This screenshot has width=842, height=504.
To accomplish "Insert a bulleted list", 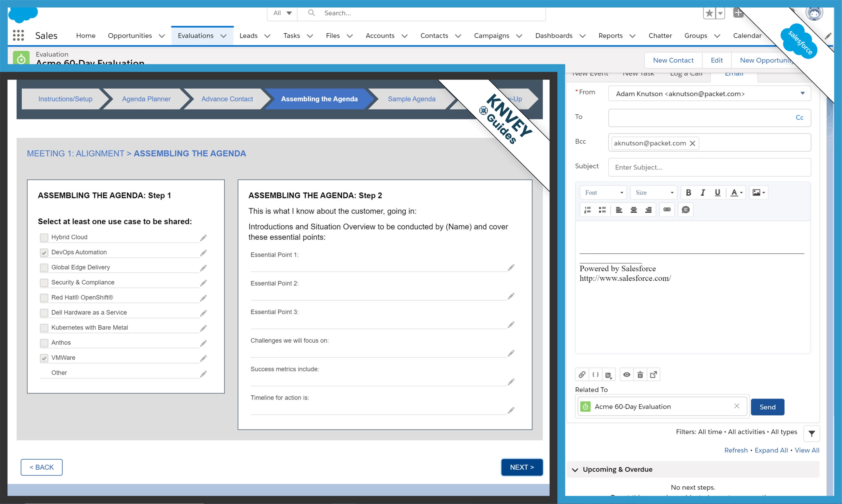I will tap(602, 210).
